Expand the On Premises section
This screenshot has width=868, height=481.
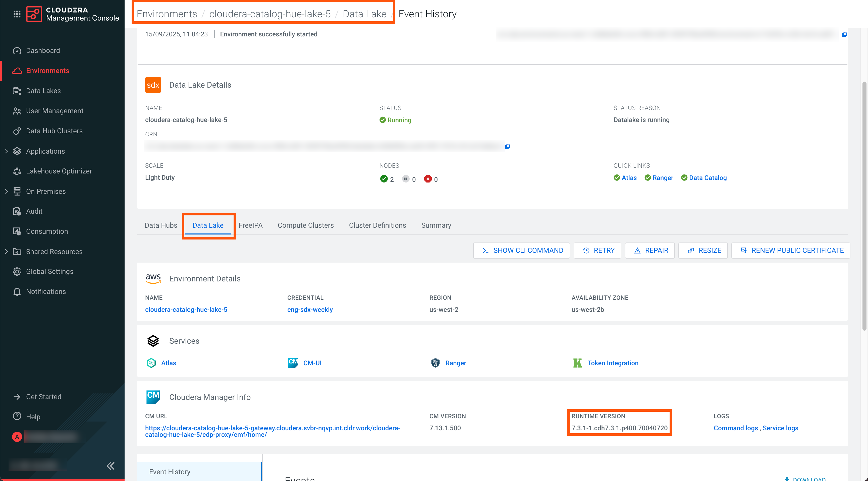click(x=6, y=191)
